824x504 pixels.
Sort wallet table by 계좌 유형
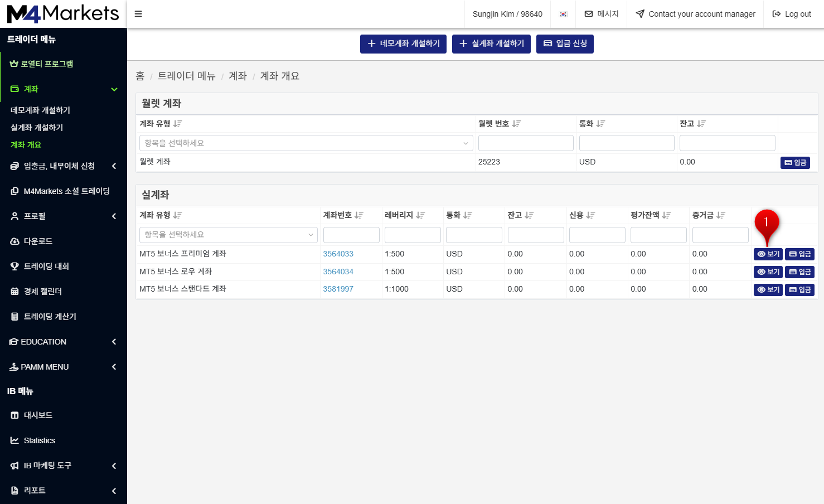point(177,124)
